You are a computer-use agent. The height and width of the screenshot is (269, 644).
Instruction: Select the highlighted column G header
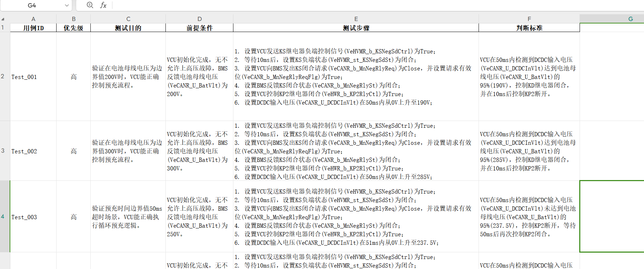click(630, 19)
